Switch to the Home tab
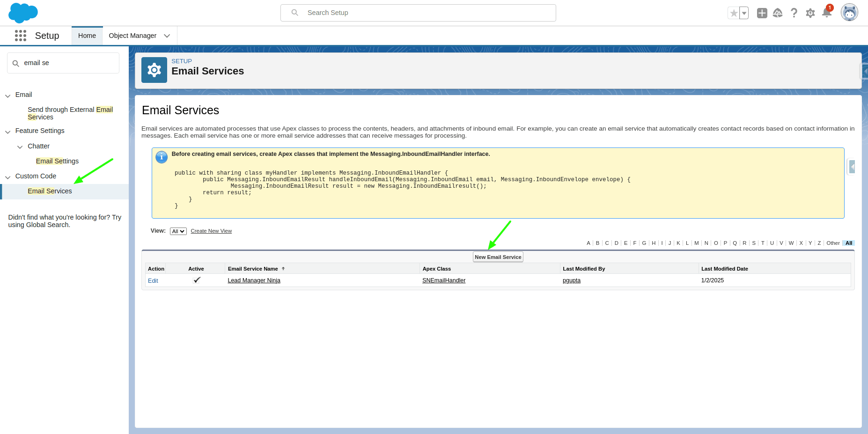Viewport: 868px width, 434px height. coord(87,36)
